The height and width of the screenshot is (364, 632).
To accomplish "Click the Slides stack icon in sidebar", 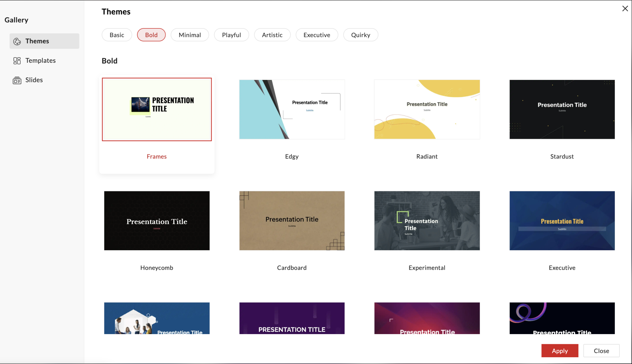I will (17, 80).
